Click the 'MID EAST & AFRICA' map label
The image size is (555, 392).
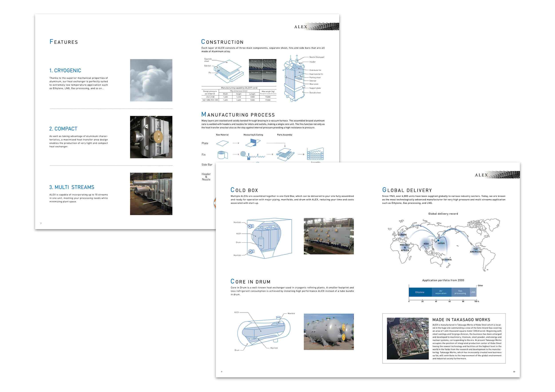(x=405, y=248)
